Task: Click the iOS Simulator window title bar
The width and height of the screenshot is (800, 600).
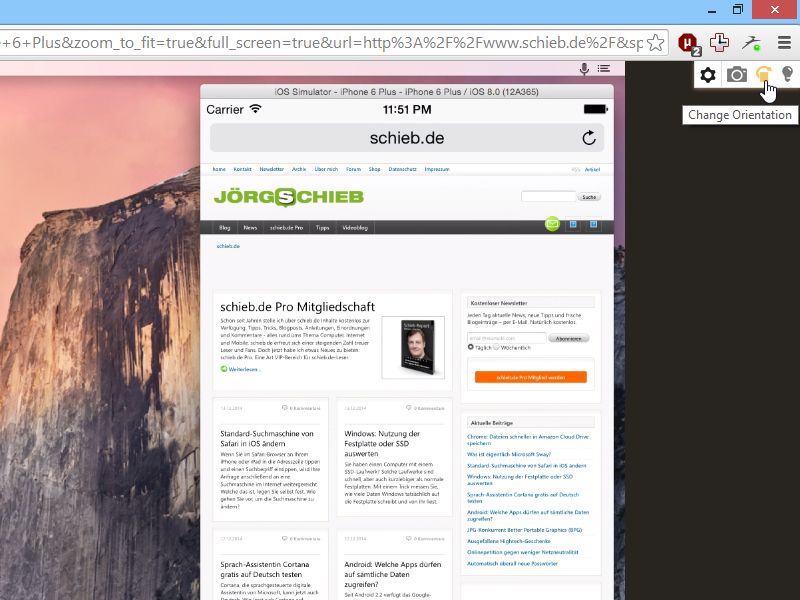Action: point(407,92)
